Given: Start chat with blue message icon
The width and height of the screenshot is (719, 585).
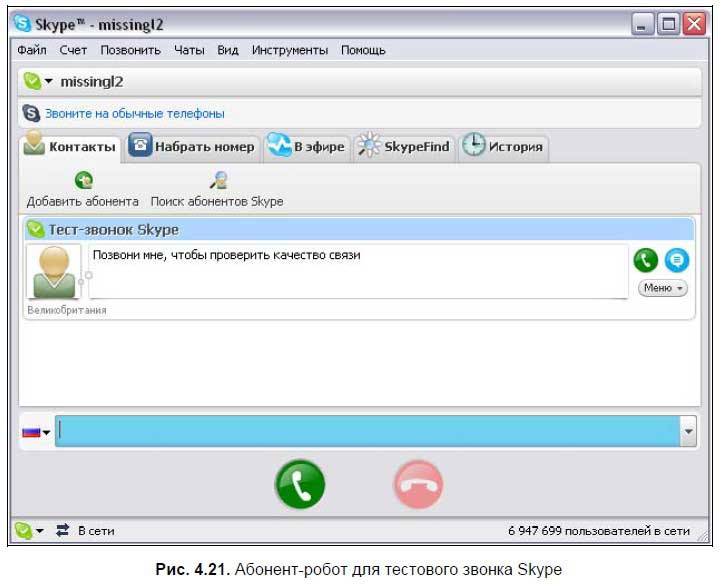Looking at the screenshot, I should click(x=677, y=260).
